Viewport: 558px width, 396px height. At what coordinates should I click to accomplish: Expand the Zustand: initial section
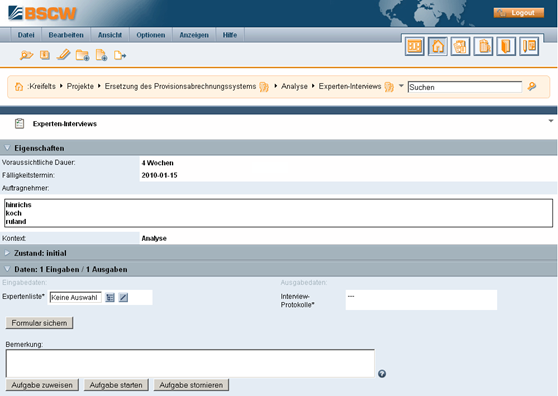point(7,253)
